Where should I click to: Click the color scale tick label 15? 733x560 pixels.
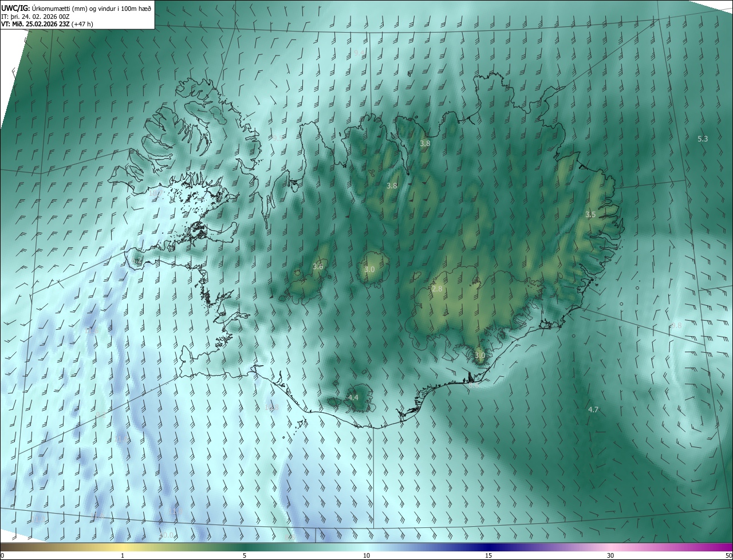(x=488, y=556)
